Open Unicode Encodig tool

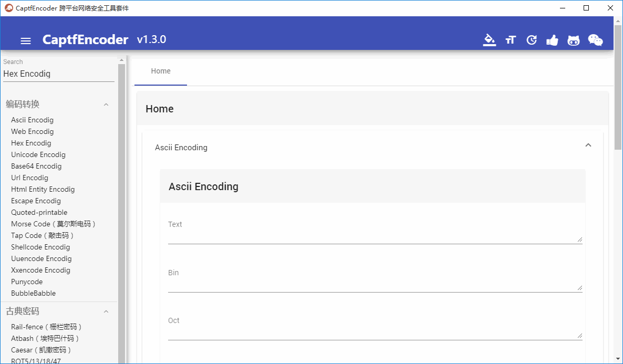click(x=38, y=154)
